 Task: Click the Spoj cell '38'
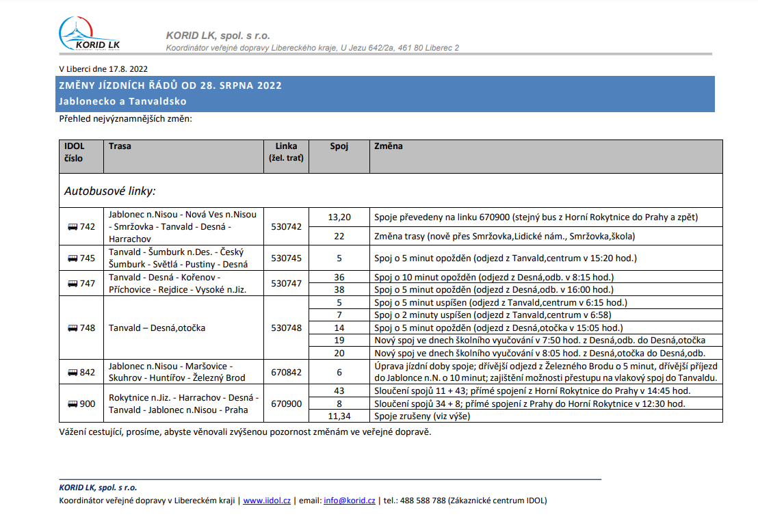tap(339, 290)
